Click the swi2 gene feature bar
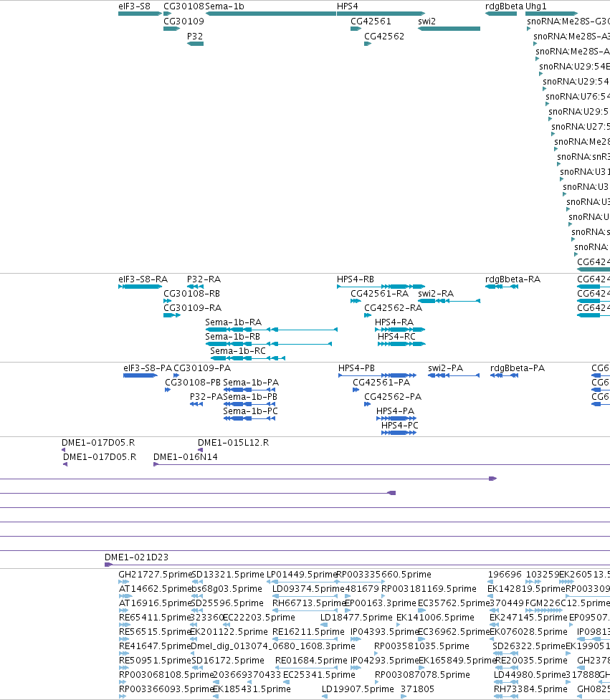Viewport: 610px width, 700px height. (449, 29)
